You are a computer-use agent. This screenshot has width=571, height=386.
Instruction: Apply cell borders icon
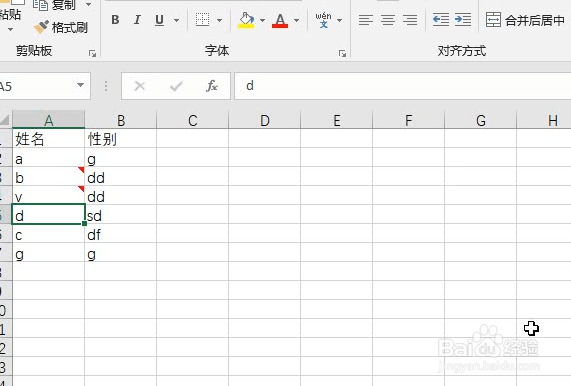pyautogui.click(x=202, y=20)
